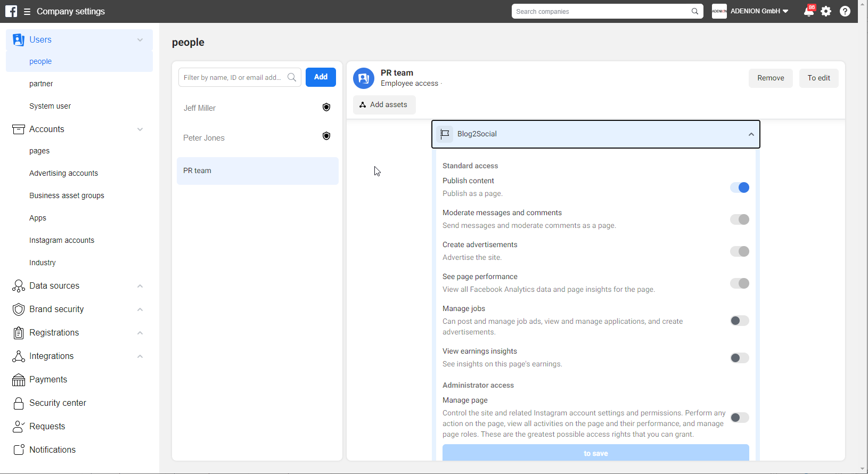Click the Accounts briefcase icon
The height and width of the screenshot is (474, 868).
[x=19, y=129]
